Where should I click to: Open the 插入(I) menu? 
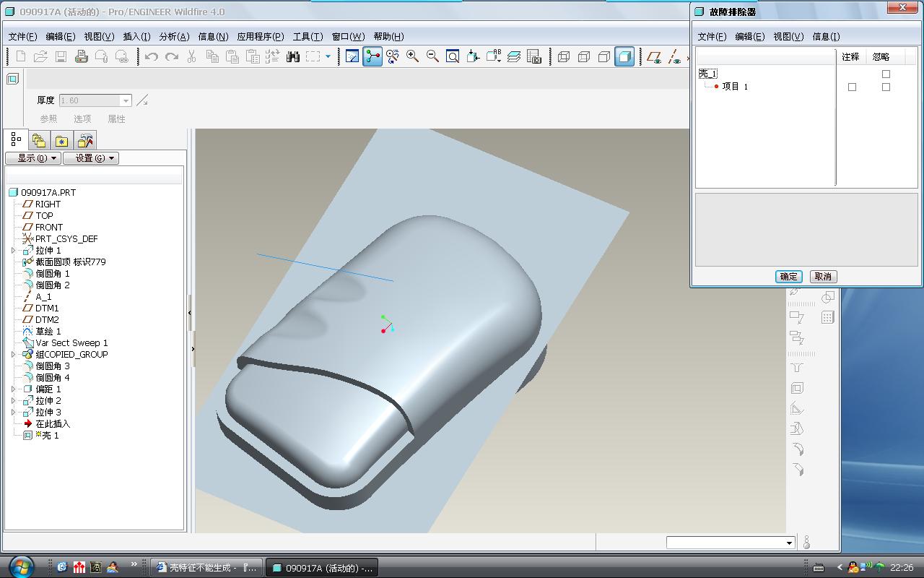pos(137,36)
